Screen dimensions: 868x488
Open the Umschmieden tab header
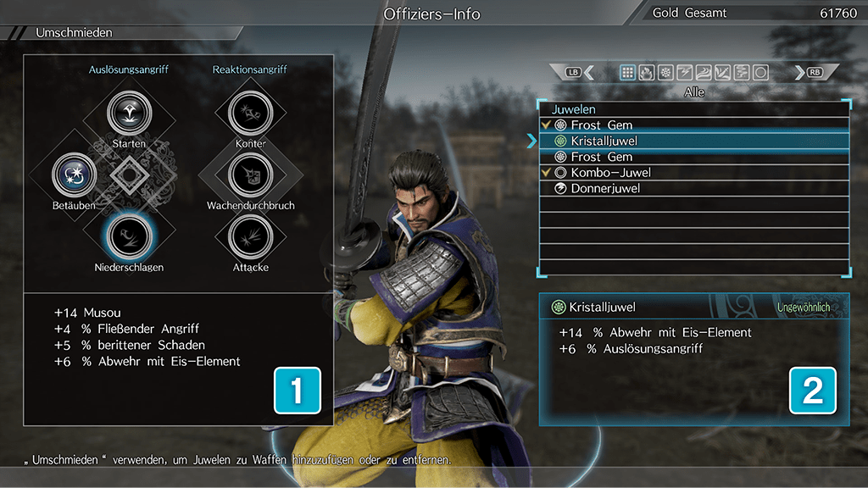click(x=74, y=33)
